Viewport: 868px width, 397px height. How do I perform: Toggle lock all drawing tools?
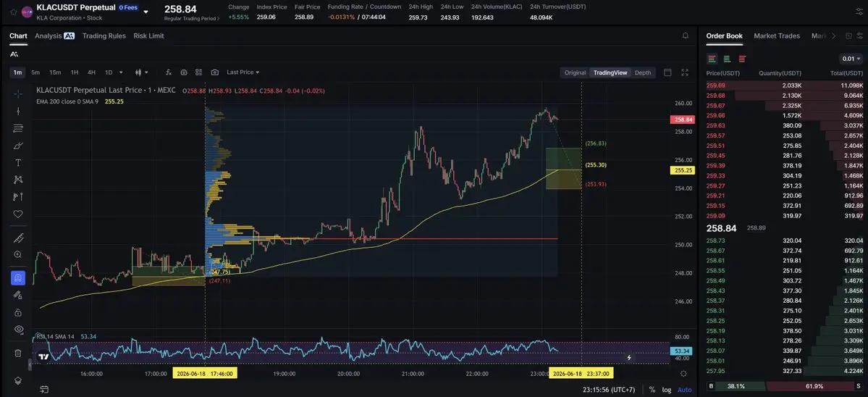(17, 312)
